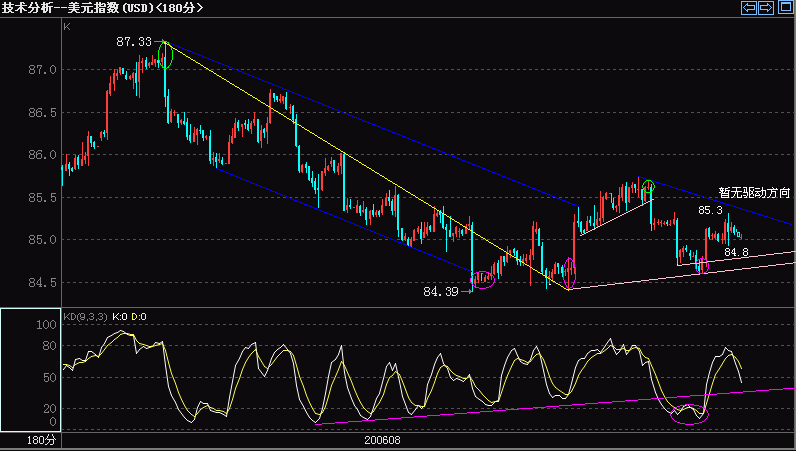Click the 87.0 price axis label
Image resolution: width=796 pixels, height=451 pixels.
coord(43,70)
